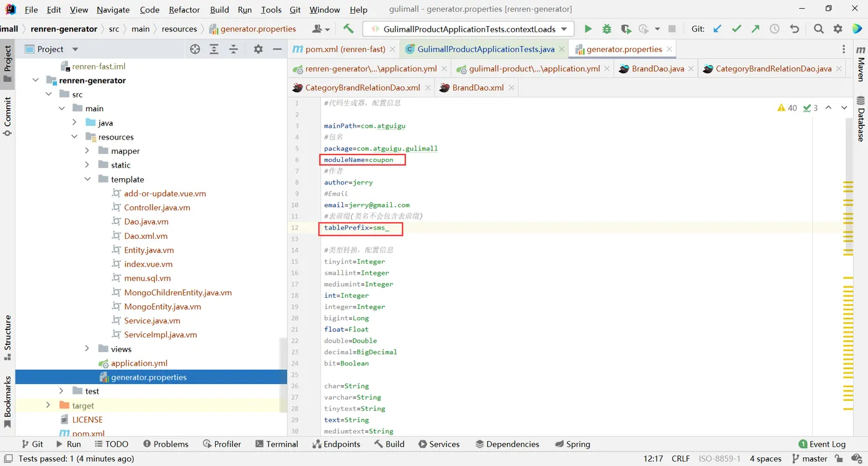Select Controller.java.vm in template folder

(x=157, y=207)
